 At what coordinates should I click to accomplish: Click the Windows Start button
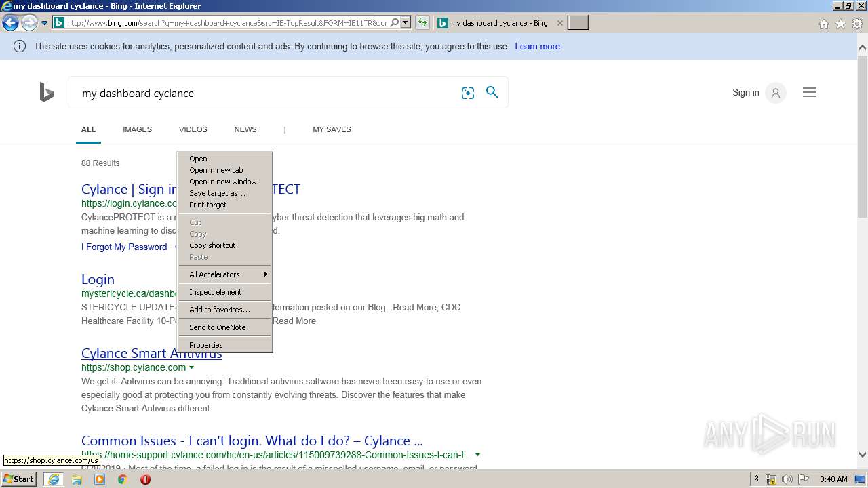tap(19, 479)
